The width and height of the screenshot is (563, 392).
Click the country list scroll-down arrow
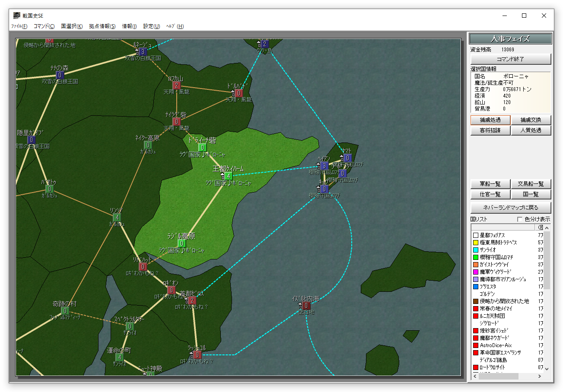(547, 369)
